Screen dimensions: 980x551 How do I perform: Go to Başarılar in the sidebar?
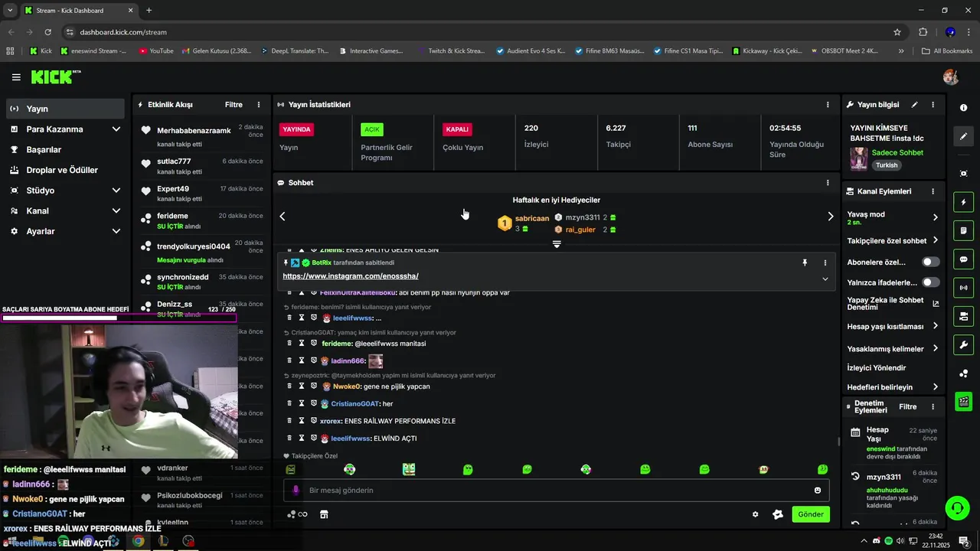coord(65,150)
